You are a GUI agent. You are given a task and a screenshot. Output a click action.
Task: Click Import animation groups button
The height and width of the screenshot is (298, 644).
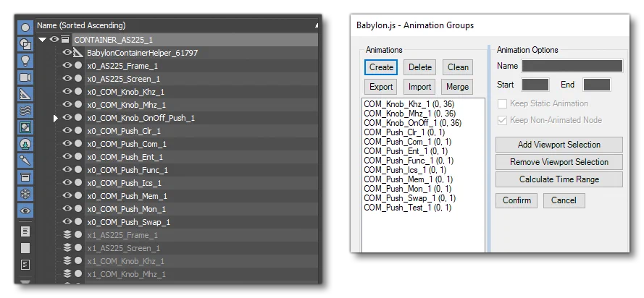click(419, 87)
